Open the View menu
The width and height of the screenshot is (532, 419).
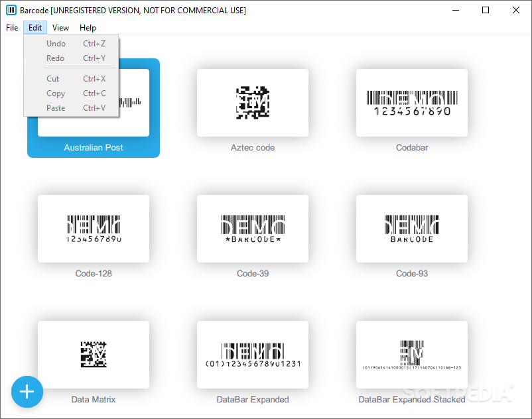coord(60,28)
